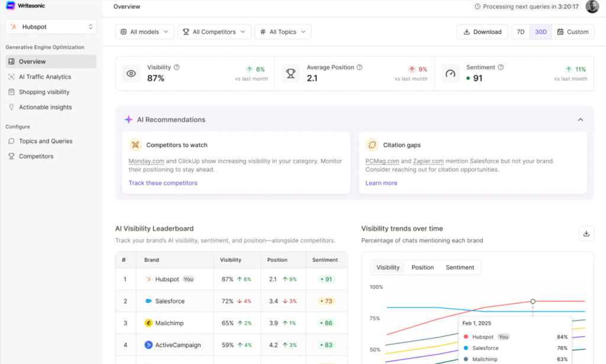This screenshot has height=364, width=606.
Task: Click Mailchimp sentiment score 86 badge
Action: 326,323
